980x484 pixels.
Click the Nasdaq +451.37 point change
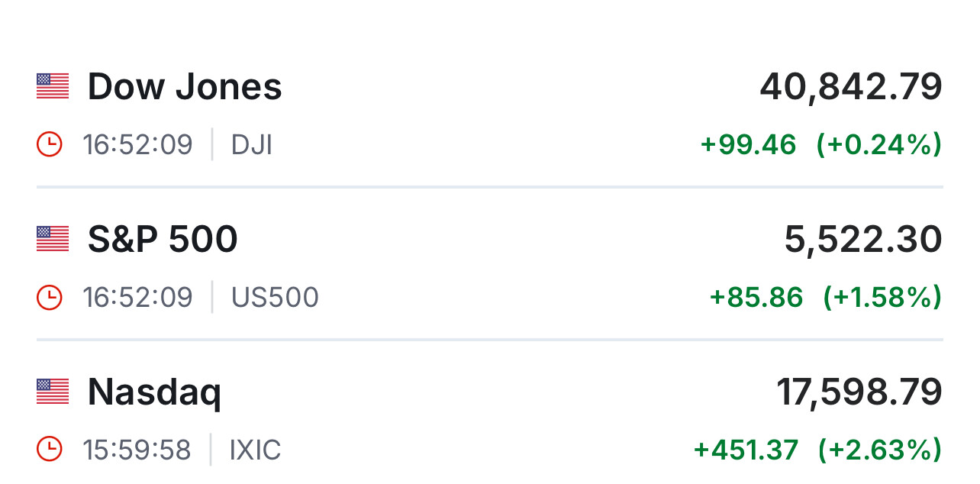point(746,450)
